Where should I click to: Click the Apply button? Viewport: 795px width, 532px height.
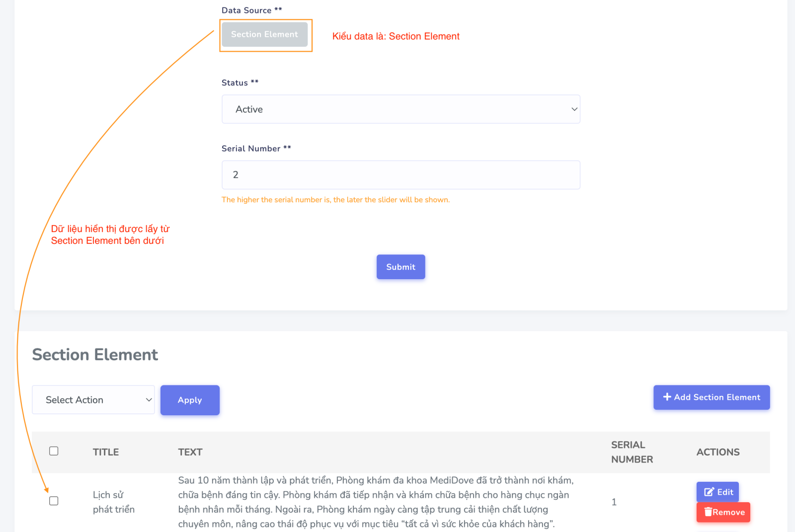[190, 400]
